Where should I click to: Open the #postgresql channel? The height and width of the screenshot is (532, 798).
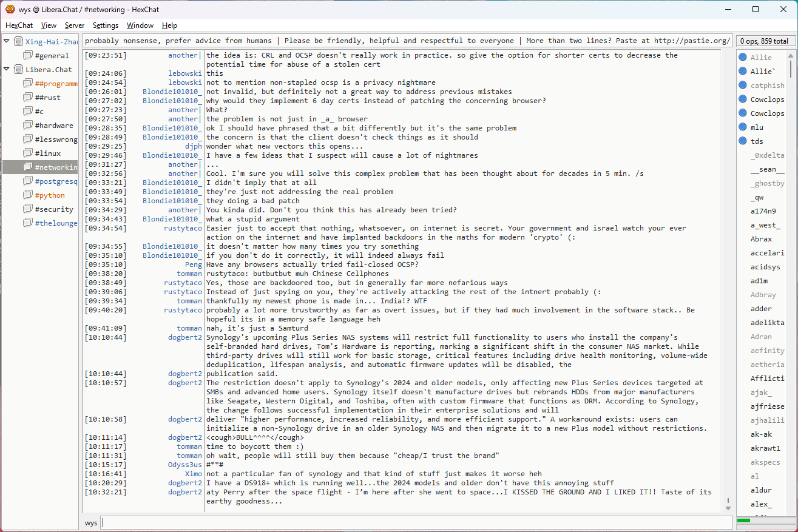point(56,181)
